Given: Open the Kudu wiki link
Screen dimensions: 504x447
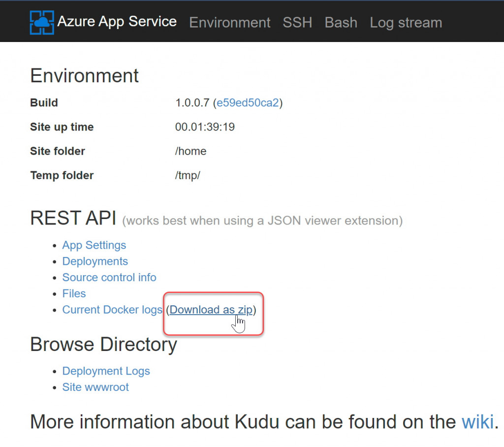Looking at the screenshot, I should pyautogui.click(x=477, y=422).
